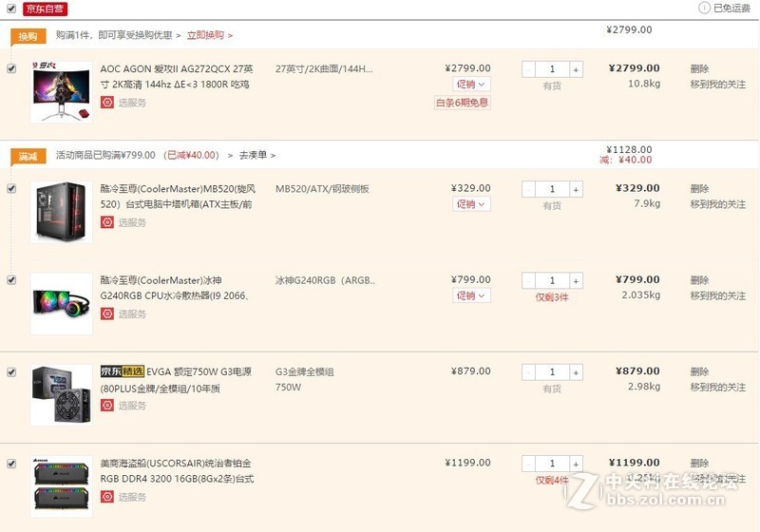
Task: Move EVGA power supply to 我的关注
Action: point(718,388)
